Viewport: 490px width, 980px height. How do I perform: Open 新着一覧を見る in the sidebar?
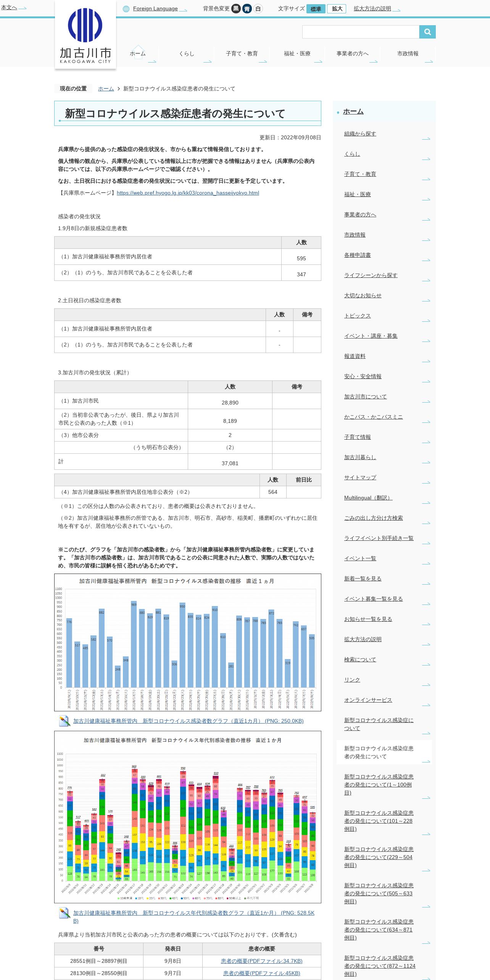(x=363, y=579)
